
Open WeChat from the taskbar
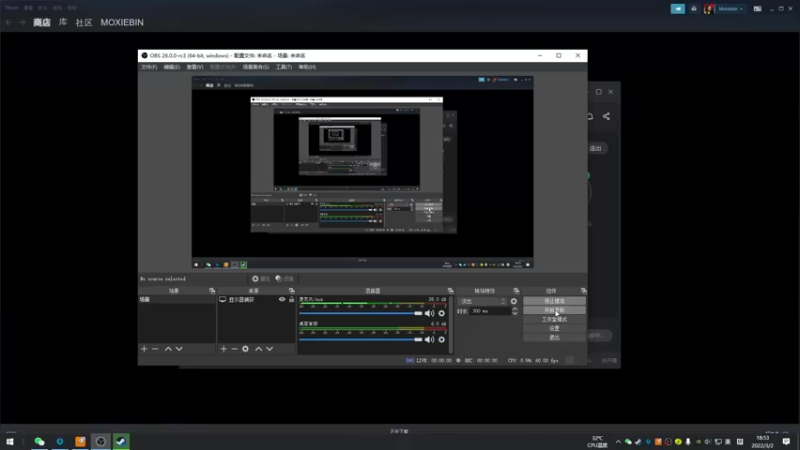click(39, 441)
